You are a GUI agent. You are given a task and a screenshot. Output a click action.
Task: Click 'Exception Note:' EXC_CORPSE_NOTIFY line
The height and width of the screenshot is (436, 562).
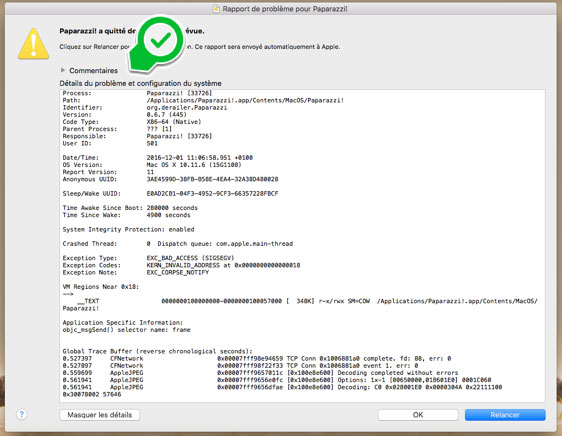click(135, 272)
